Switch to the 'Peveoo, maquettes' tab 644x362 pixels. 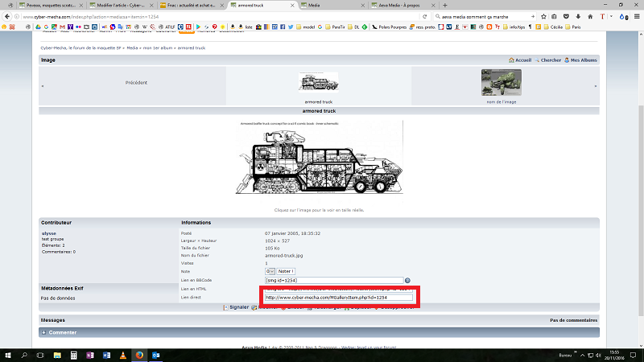pos(51,6)
